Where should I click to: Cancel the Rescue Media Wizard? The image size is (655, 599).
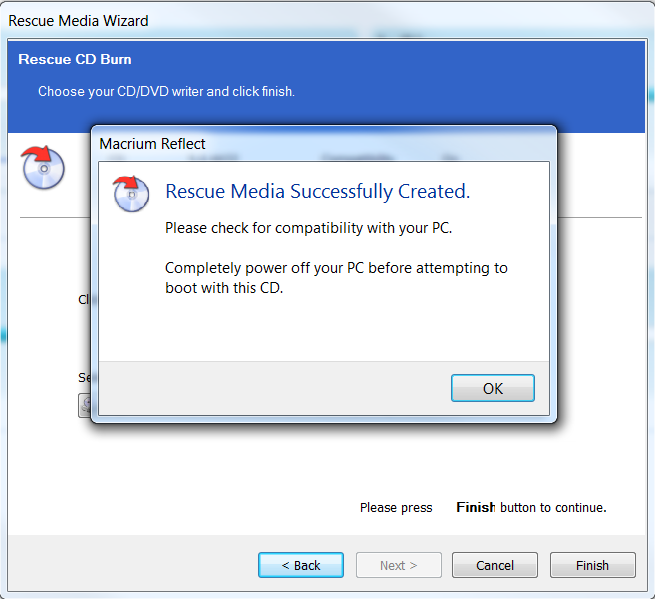[x=494, y=565]
